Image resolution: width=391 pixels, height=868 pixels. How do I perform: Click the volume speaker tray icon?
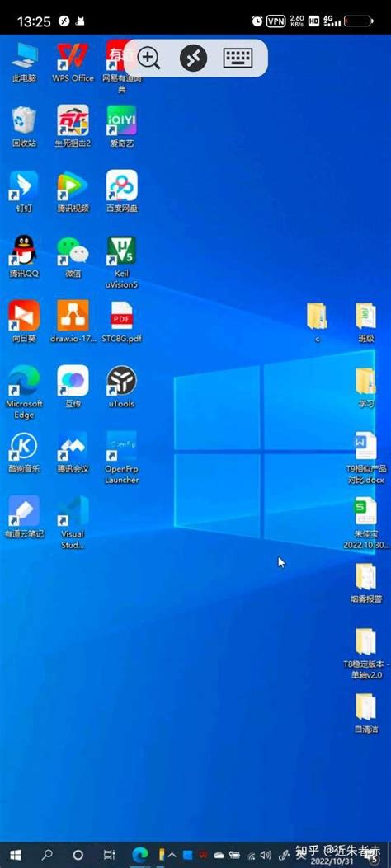(x=266, y=856)
